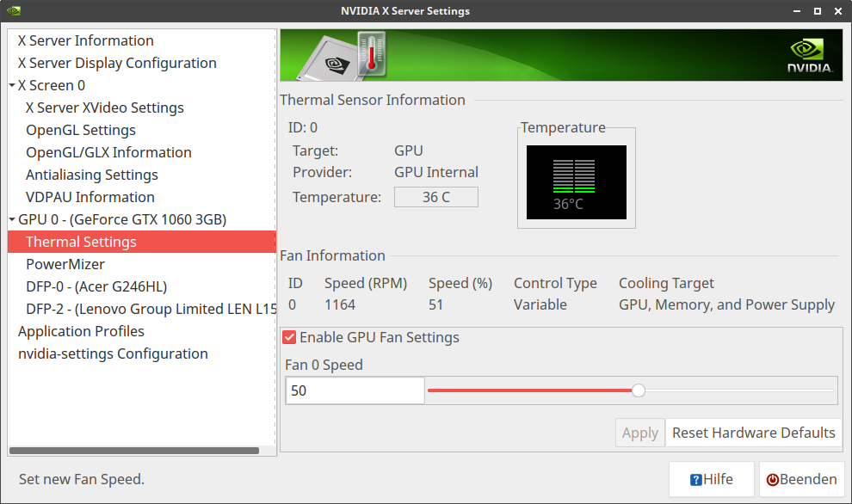Viewport: 852px width, 504px height.
Task: Select VDPAU Information
Action: (90, 197)
